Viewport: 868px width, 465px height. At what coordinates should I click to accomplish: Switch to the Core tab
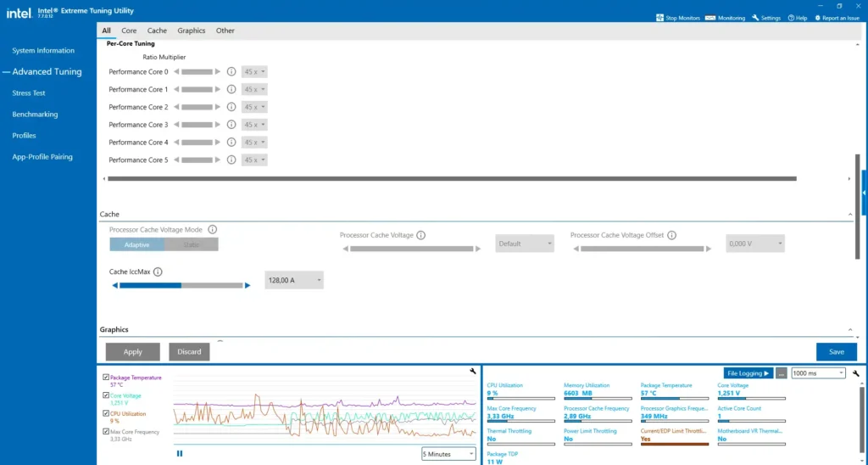129,31
